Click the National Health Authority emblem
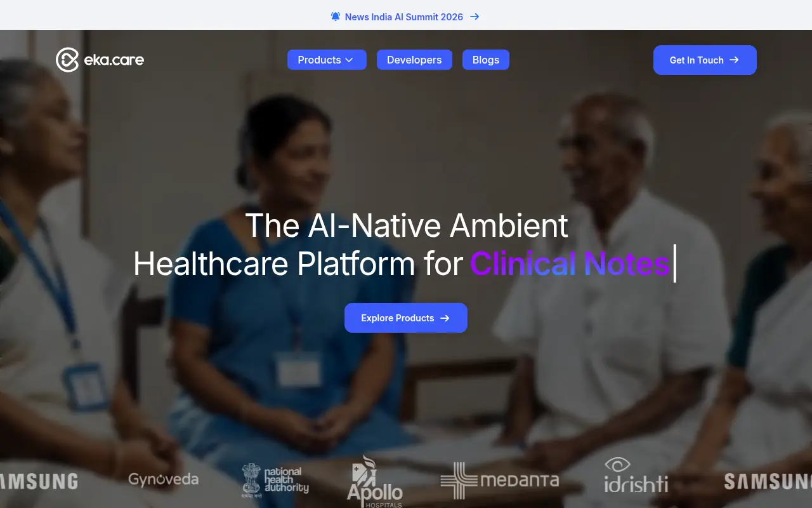812x508 pixels. pos(251,479)
